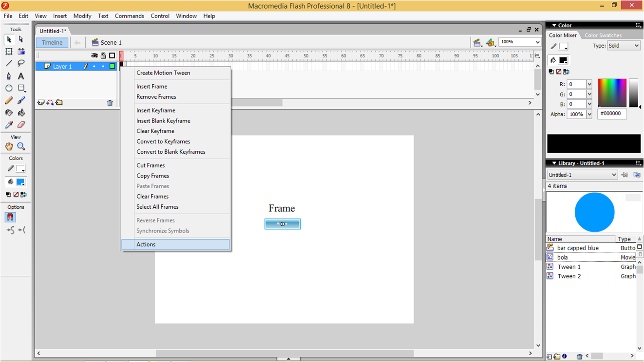This screenshot has width=644, height=362.
Task: Choose the Ink Bottle tool
Action: (x=9, y=113)
